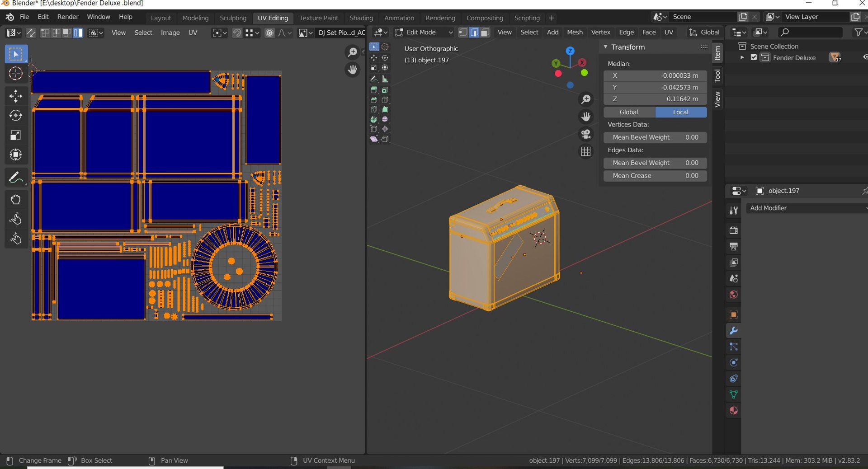The height and width of the screenshot is (469, 868).
Task: Activate the Rotate tool in UV editor
Action: pyautogui.click(x=15, y=116)
